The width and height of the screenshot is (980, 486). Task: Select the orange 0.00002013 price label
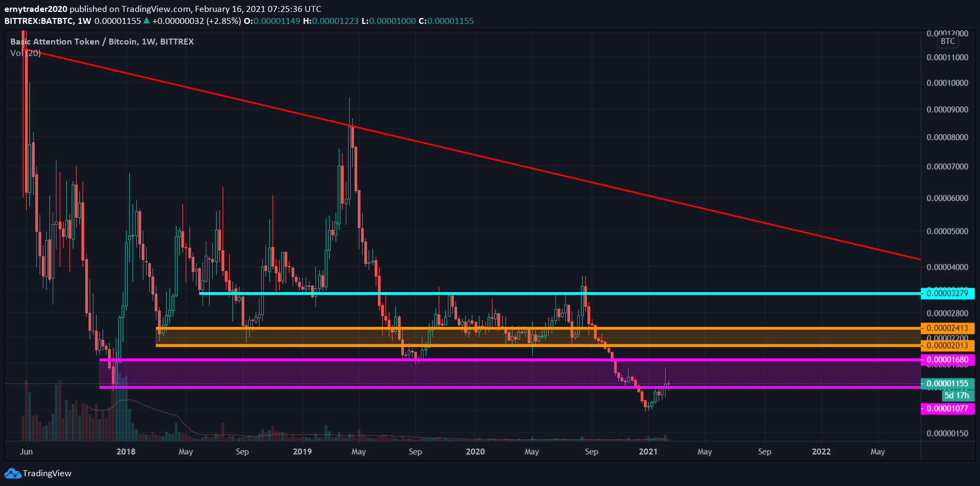[x=947, y=345]
